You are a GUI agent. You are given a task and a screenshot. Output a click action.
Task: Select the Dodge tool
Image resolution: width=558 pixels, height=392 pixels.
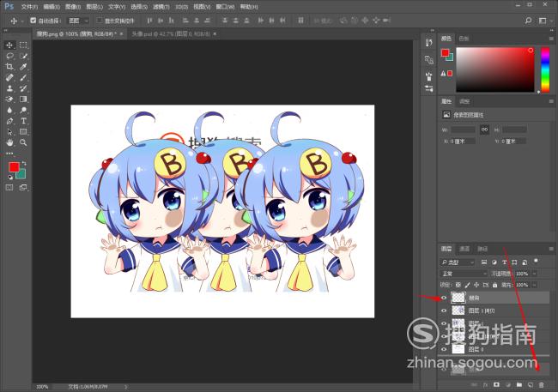pyautogui.click(x=23, y=110)
